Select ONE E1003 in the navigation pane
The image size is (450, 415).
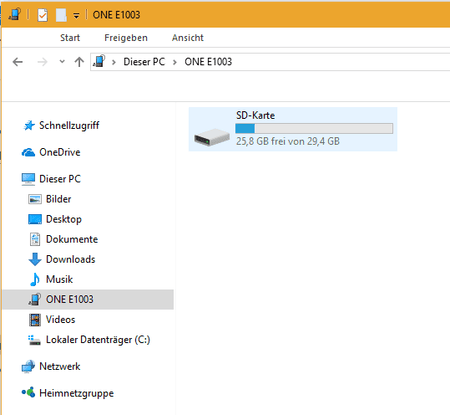coord(70,299)
